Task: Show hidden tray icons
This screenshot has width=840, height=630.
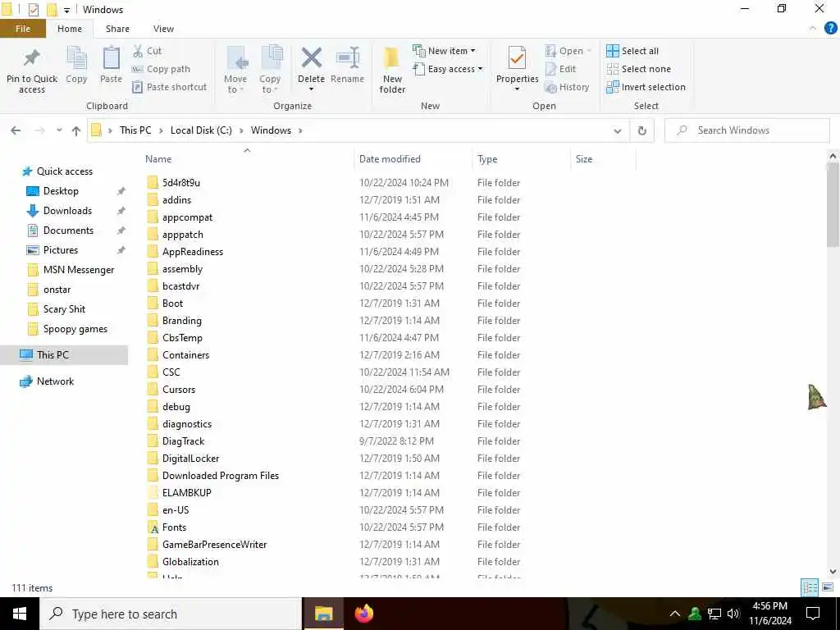Action: (x=675, y=614)
